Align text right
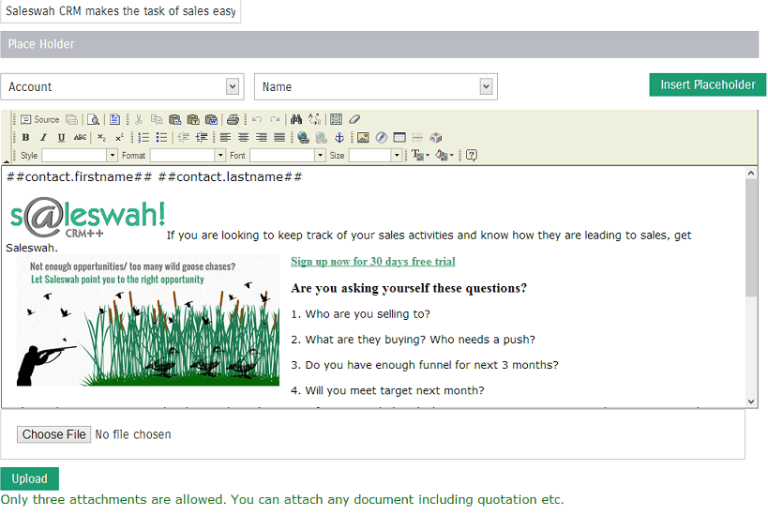 pos(262,138)
